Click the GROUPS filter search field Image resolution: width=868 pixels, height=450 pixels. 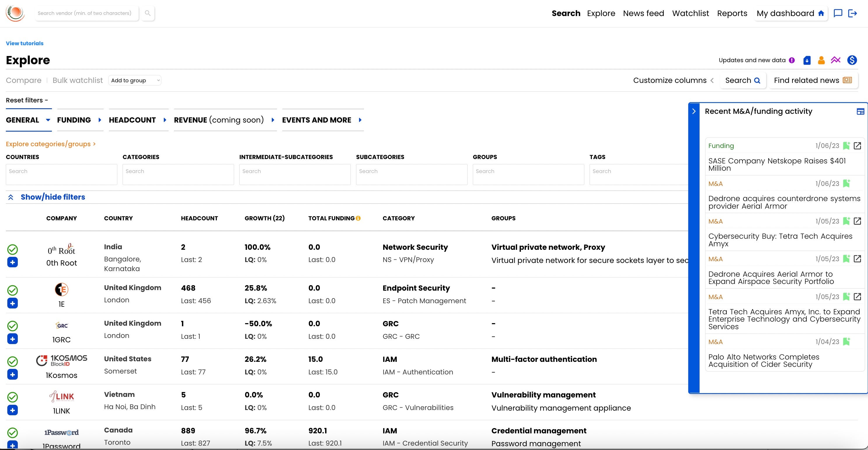[x=528, y=174]
